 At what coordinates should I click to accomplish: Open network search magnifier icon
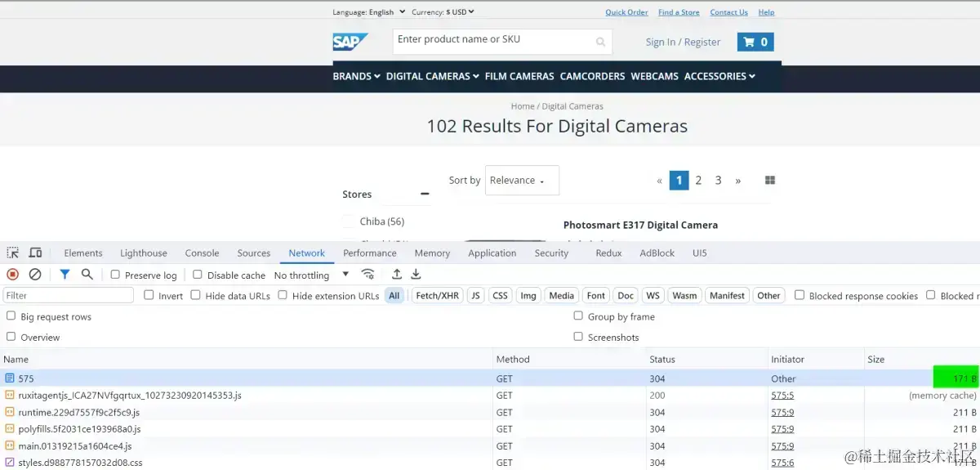[x=87, y=275]
